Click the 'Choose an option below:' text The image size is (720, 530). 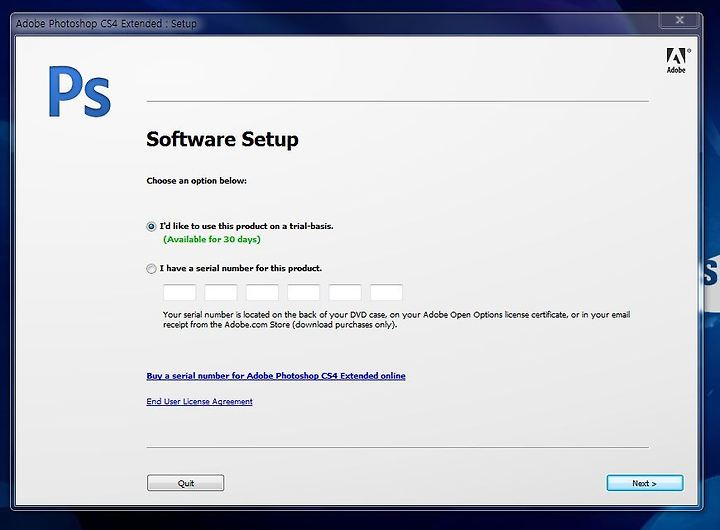coord(197,181)
